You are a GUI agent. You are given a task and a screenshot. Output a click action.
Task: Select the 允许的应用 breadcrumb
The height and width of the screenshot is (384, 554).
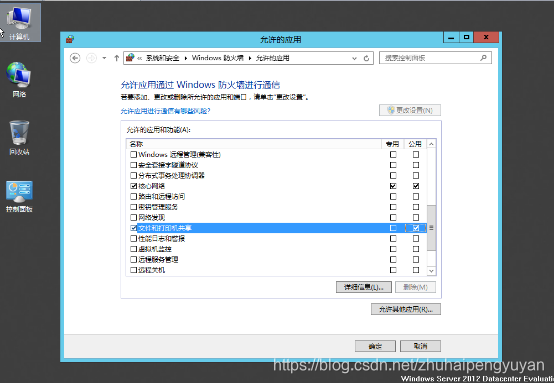tap(272, 58)
